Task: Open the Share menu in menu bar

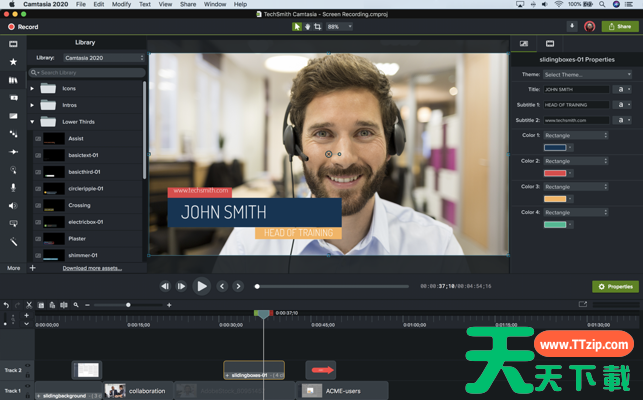Action: pyautogui.click(x=188, y=5)
